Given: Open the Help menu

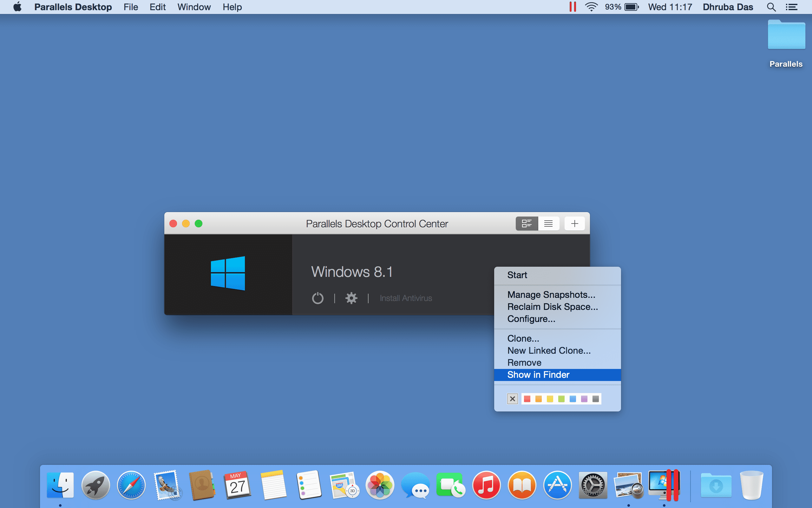Looking at the screenshot, I should (232, 7).
